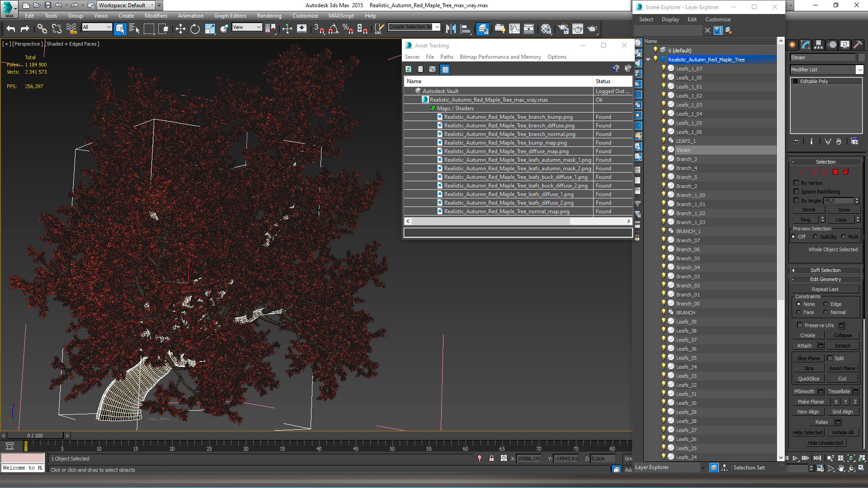This screenshot has width=868, height=488.
Task: Open the reference coordinate View dropdown
Action: (247, 27)
